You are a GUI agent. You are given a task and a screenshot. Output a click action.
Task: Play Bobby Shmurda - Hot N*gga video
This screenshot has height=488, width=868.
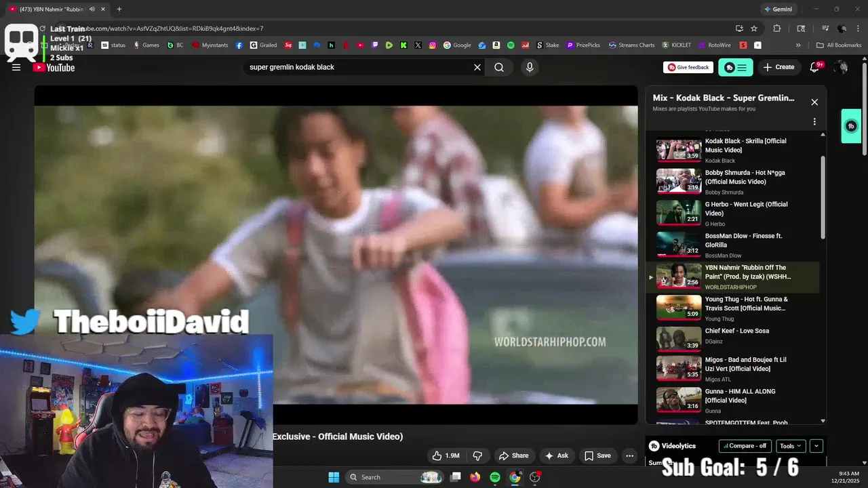click(732, 182)
